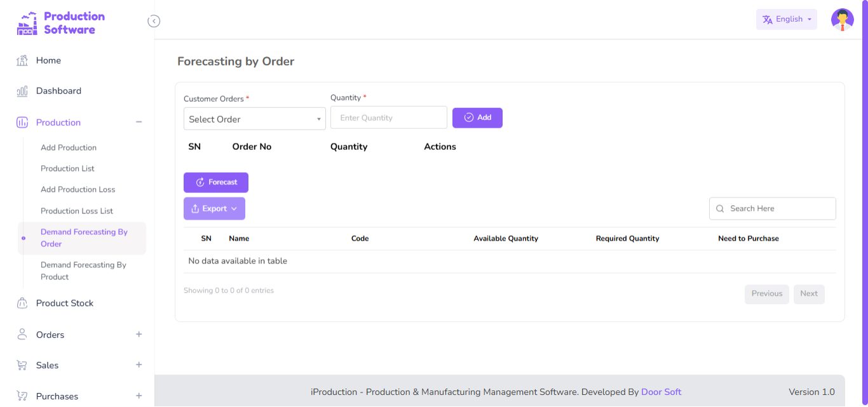868x407 pixels.
Task: Click the Enter Quantity input field
Action: [388, 117]
